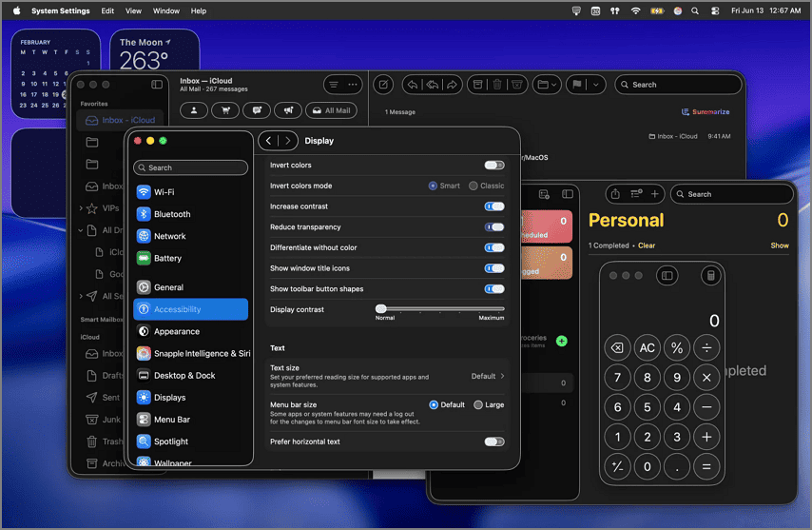Click the sidebar icon in Calculator window
Screen dimensions: 812x530
tap(667, 276)
